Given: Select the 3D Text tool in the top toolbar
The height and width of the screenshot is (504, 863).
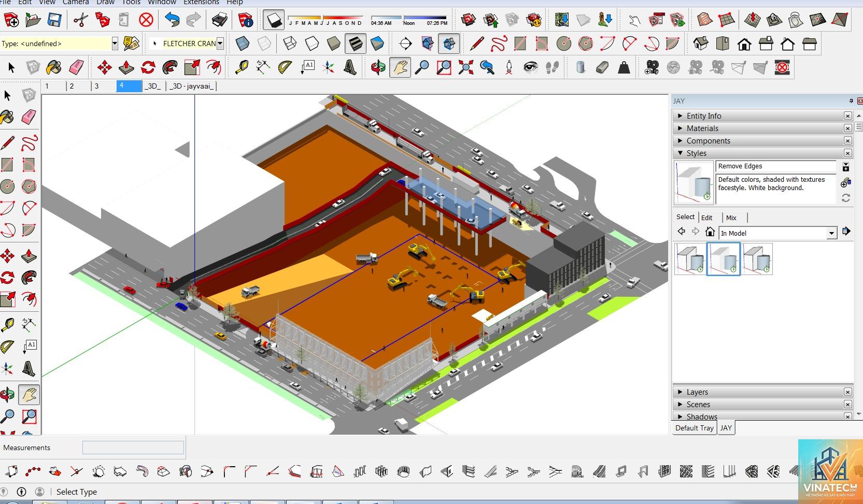Looking at the screenshot, I should click(x=350, y=67).
